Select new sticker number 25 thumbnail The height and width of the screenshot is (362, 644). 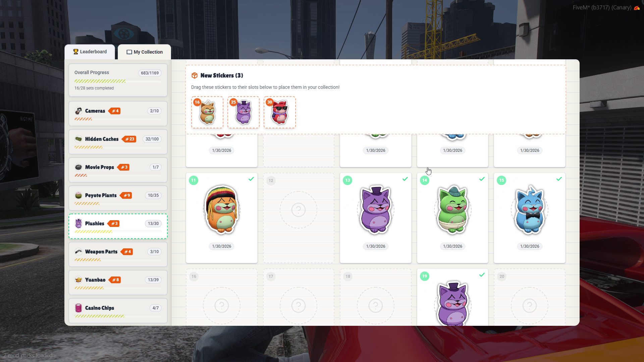tap(244, 113)
